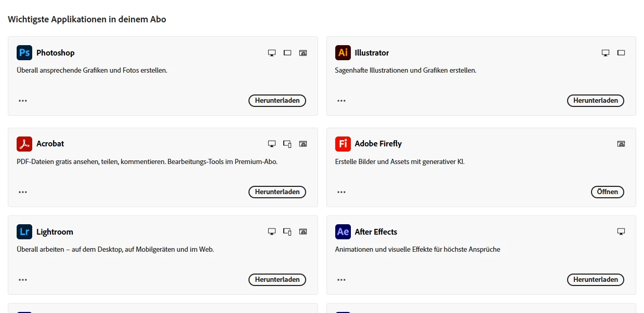Click the Illustrator title text
The image size is (644, 313).
coord(372,53)
